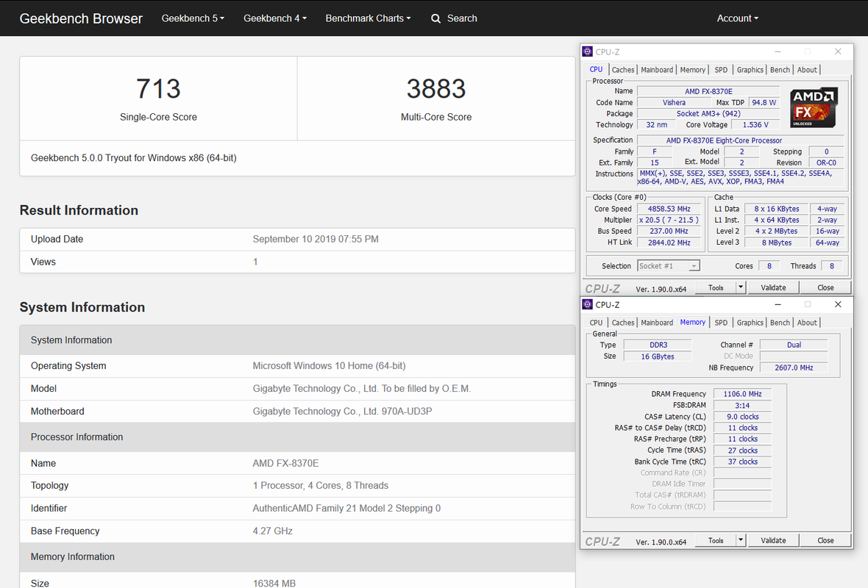Click the Cores count 8 field
868x588 pixels.
coord(769,266)
